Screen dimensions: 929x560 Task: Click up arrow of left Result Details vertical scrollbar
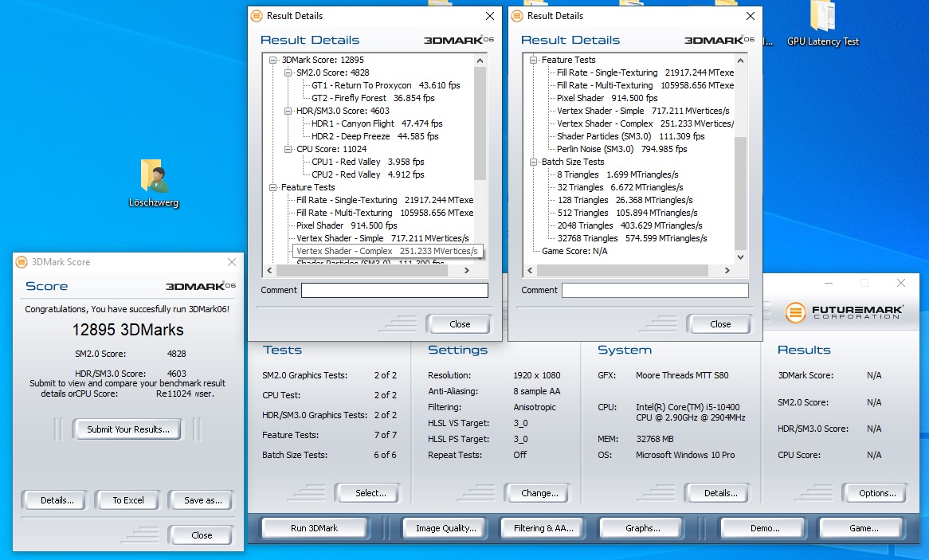coord(480,61)
